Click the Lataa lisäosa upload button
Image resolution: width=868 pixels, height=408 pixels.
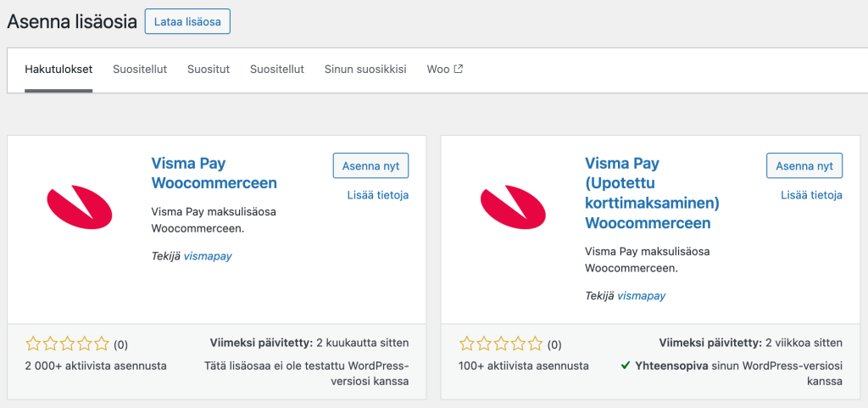pos(187,21)
